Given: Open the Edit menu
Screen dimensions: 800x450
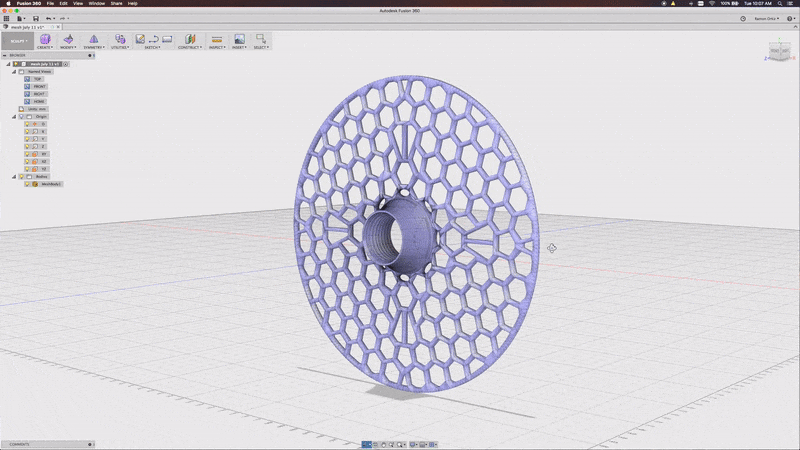Looking at the screenshot, I should click(63, 3).
